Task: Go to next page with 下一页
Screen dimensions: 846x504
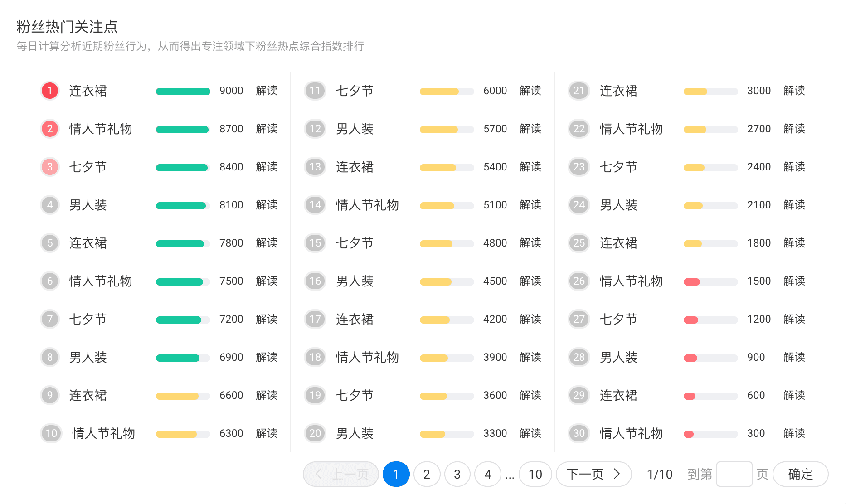Action: click(593, 474)
